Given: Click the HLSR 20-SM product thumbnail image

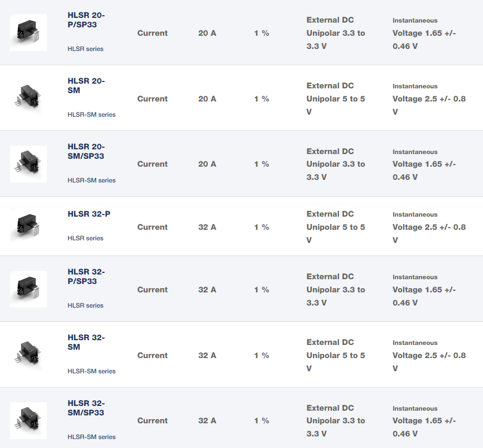Looking at the screenshot, I should pyautogui.click(x=28, y=98).
